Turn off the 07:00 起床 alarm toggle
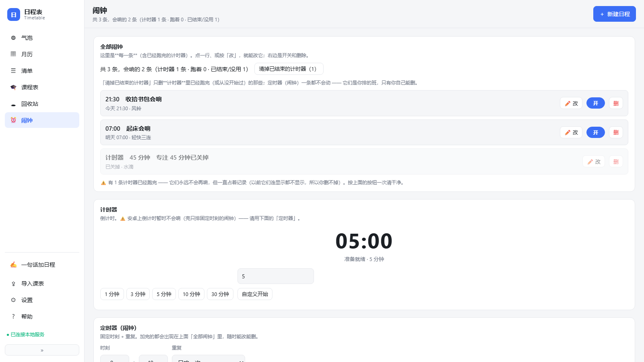The height and width of the screenshot is (362, 644). (x=595, y=132)
